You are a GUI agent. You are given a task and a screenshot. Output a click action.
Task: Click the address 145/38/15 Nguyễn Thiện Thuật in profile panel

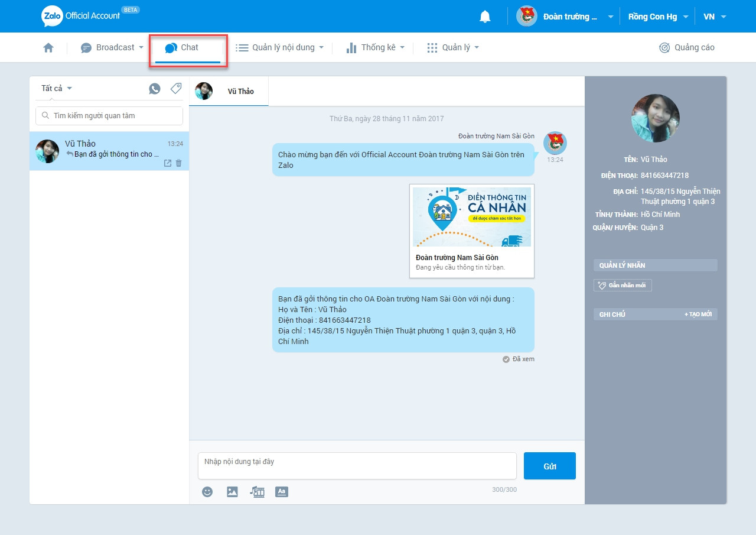(680, 196)
